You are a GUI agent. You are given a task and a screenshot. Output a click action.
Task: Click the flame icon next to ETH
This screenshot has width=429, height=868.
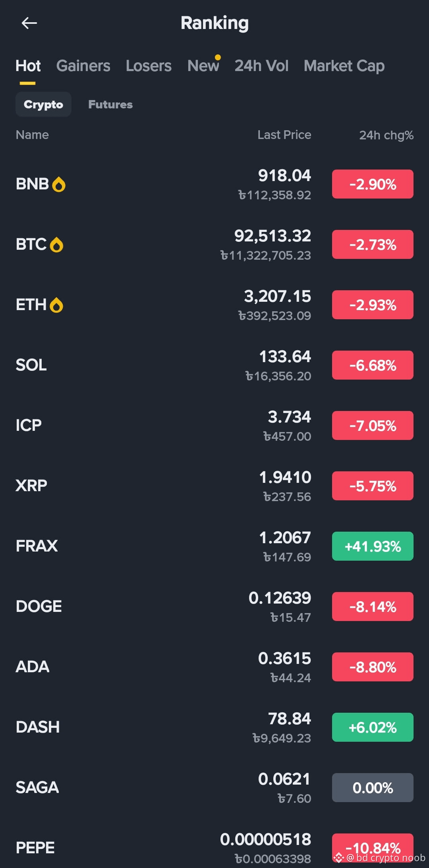tap(56, 305)
